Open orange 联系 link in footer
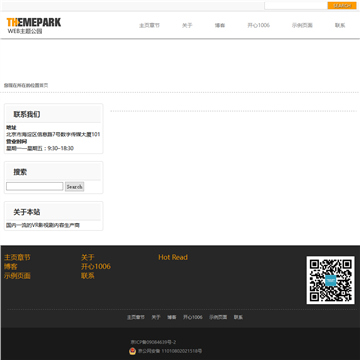 tap(88, 276)
